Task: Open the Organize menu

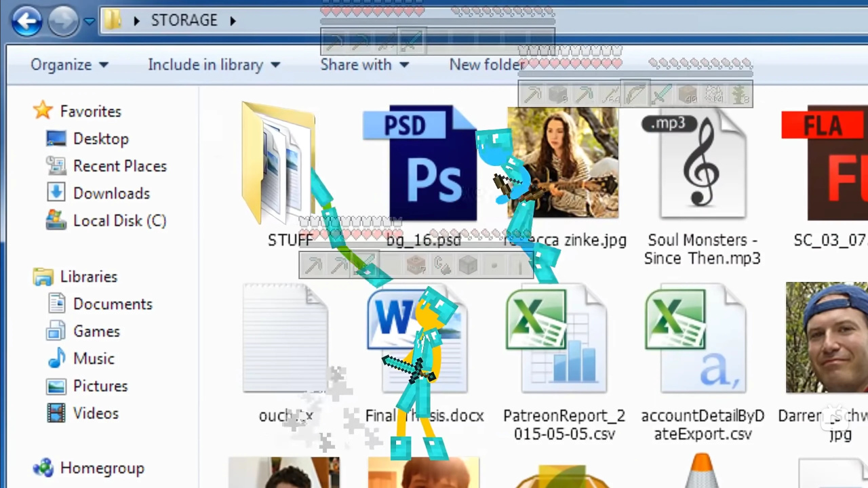Action: coord(69,64)
